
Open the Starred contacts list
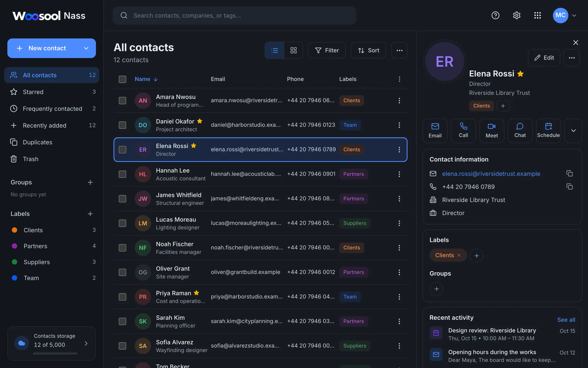pyautogui.click(x=52, y=92)
